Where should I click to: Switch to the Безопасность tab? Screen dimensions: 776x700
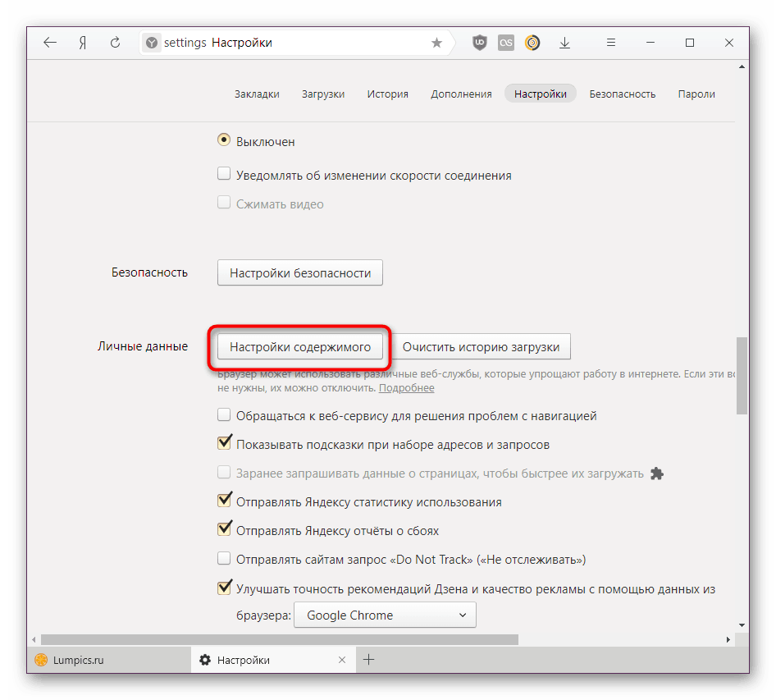(x=622, y=94)
